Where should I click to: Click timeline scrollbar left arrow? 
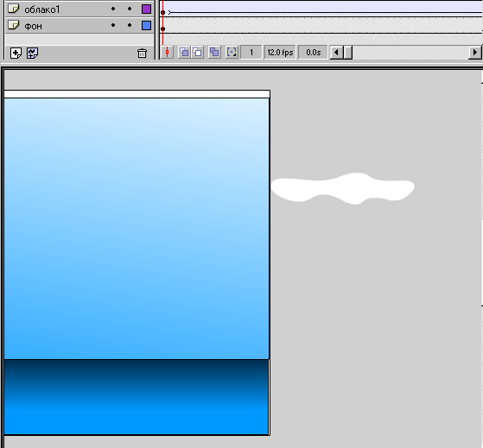point(336,53)
